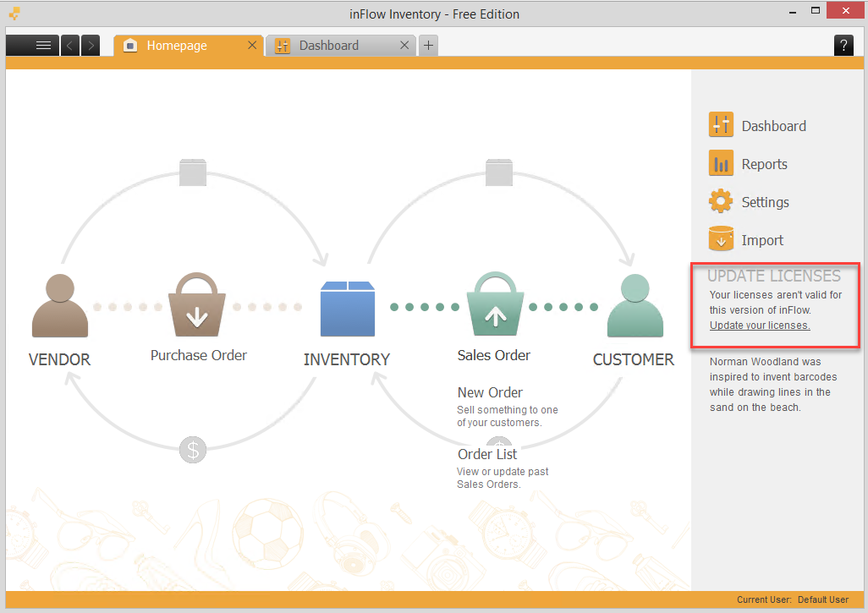Open the hamburger main menu
868x613 pixels.
pos(33,46)
